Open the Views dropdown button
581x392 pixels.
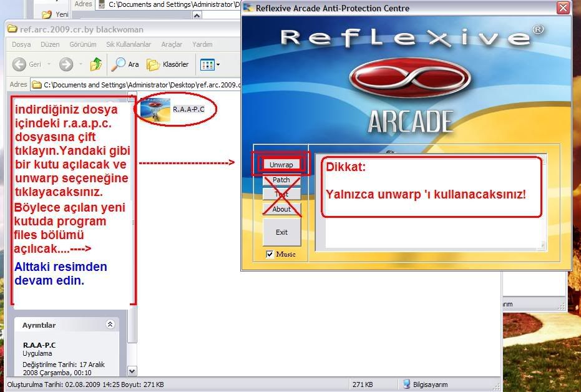(210, 64)
